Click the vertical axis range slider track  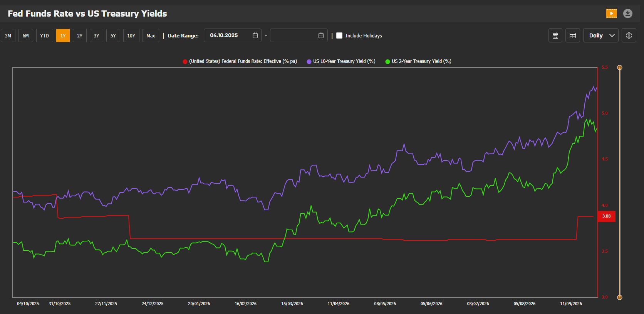620,182
